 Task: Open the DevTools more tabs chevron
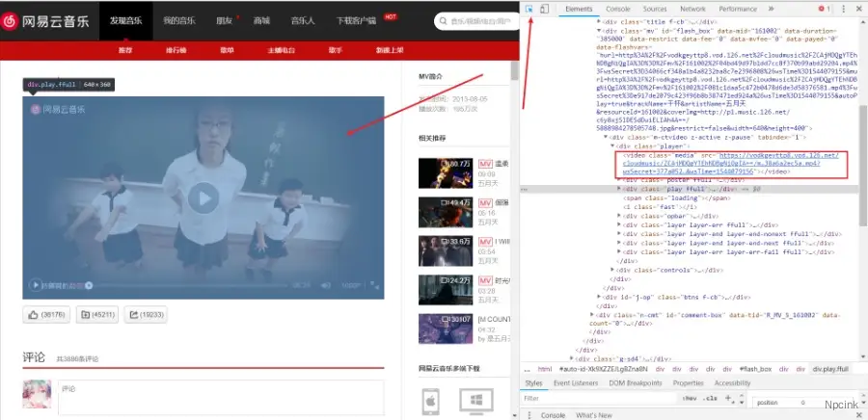pyautogui.click(x=772, y=9)
